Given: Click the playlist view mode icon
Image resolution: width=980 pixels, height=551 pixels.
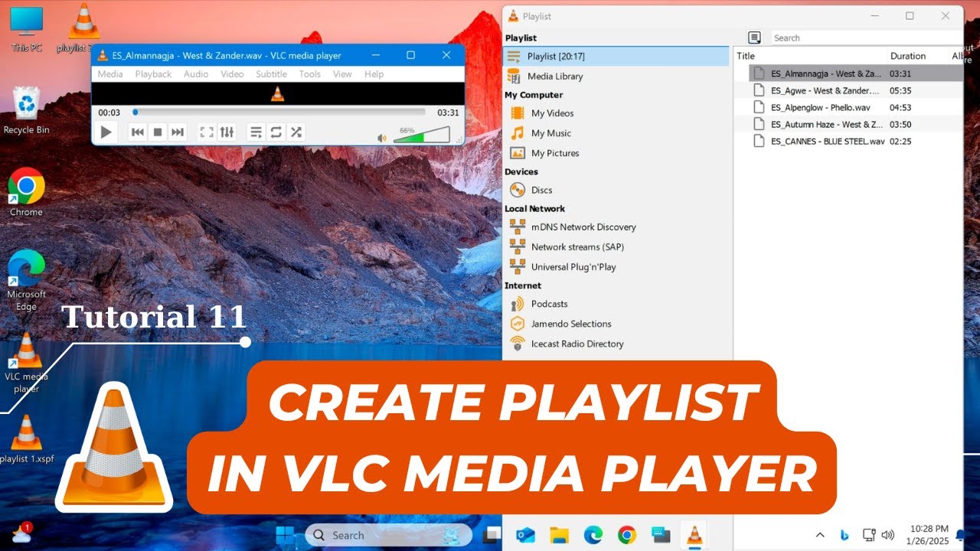Looking at the screenshot, I should (x=755, y=37).
